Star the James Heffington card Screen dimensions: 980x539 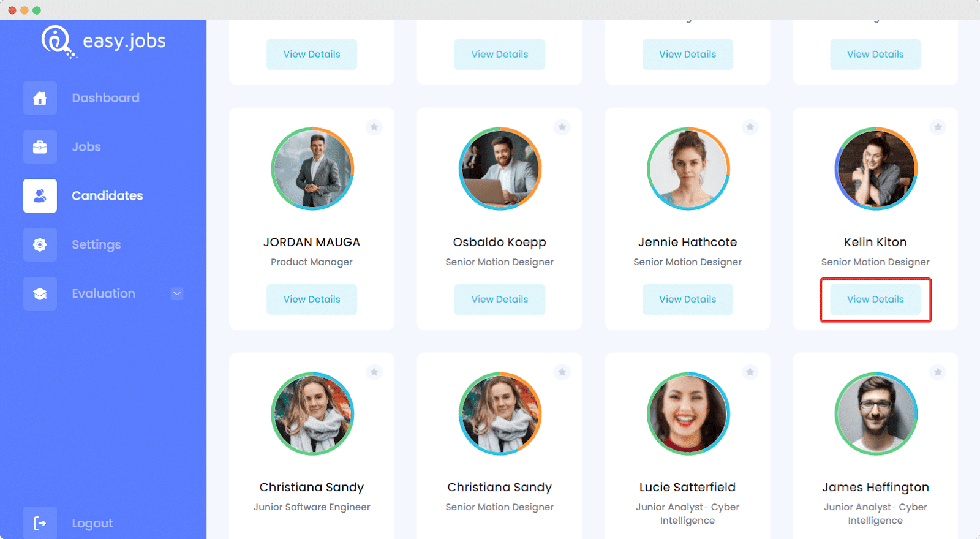(x=938, y=372)
